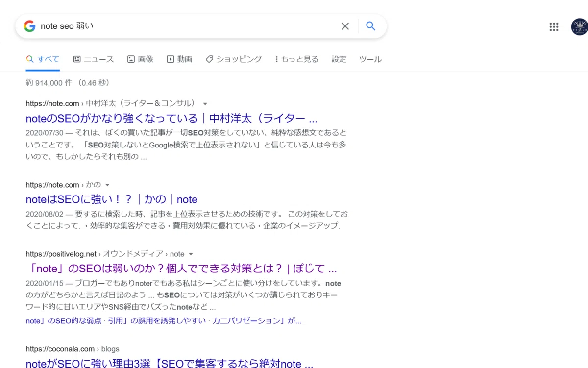Open result 'noteがSEOに強い理由3選'
The image size is (588, 368).
pyautogui.click(x=170, y=364)
